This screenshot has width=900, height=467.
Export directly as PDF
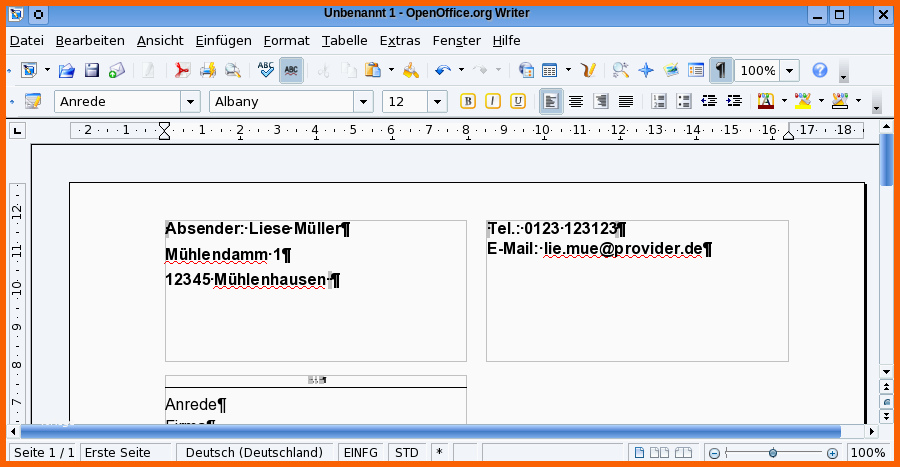(182, 70)
